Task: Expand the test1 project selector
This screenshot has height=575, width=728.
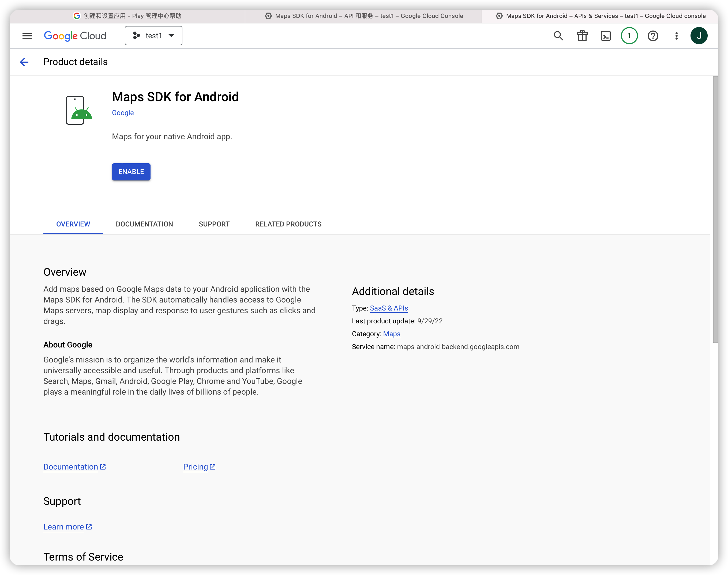Action: tap(153, 36)
